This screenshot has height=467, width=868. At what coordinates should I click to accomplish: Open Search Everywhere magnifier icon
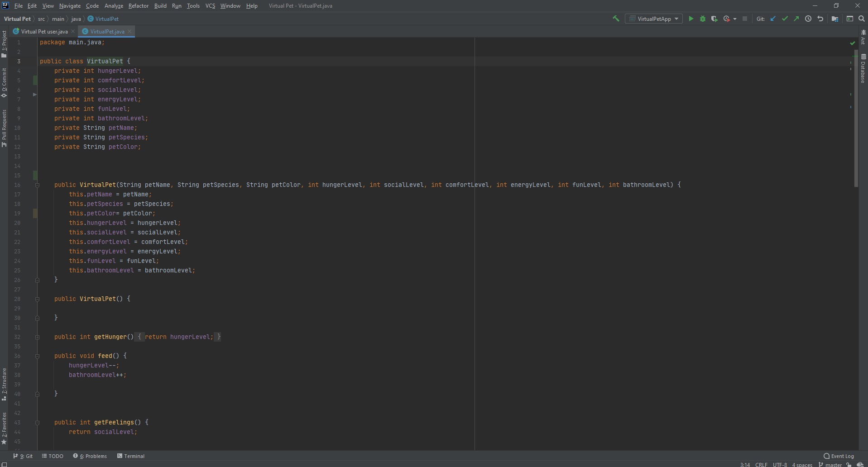[862, 19]
